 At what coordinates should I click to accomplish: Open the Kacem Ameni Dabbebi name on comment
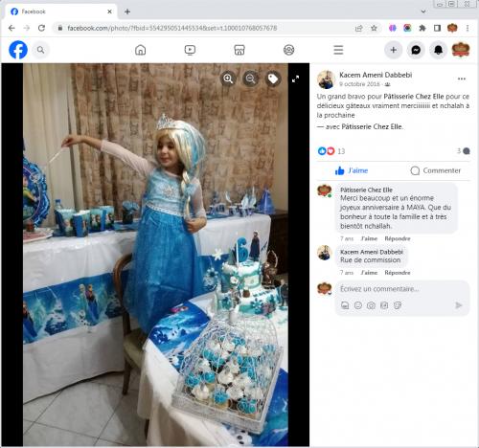click(x=372, y=252)
